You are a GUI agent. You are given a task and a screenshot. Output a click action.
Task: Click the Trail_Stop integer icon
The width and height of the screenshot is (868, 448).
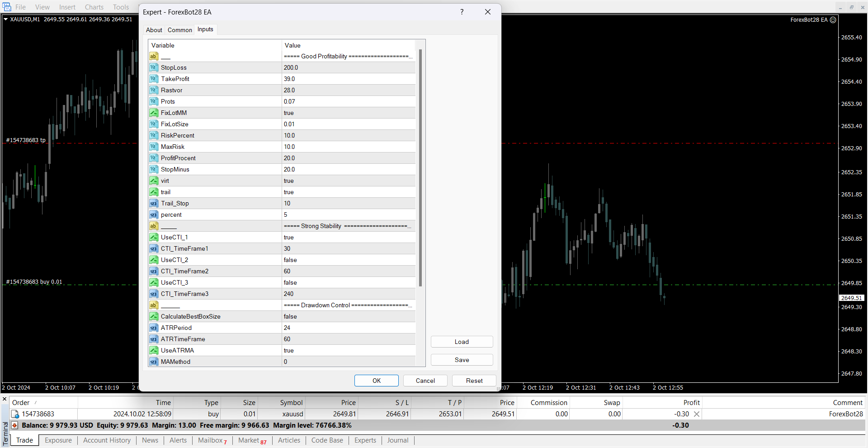click(x=154, y=203)
